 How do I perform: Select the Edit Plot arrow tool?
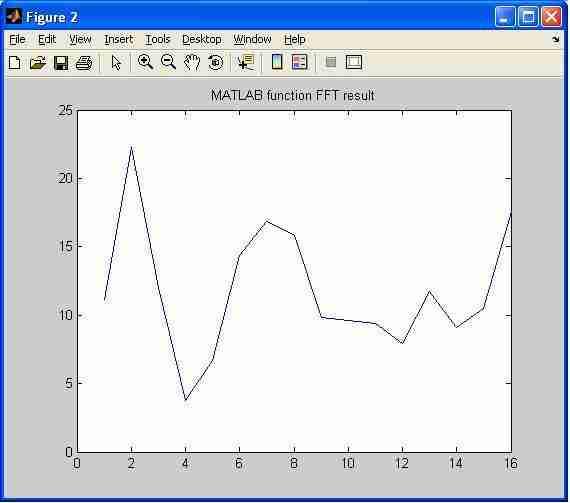(x=116, y=63)
